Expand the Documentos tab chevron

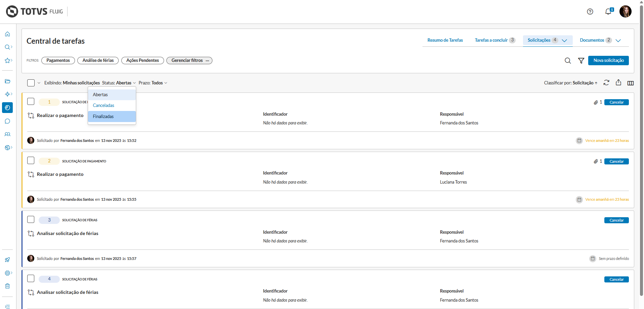618,40
